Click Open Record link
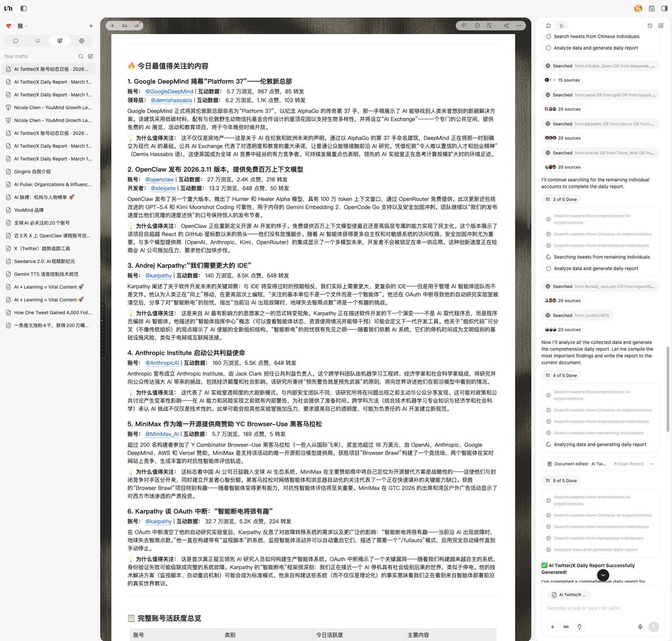The image size is (672, 641). coord(628,464)
